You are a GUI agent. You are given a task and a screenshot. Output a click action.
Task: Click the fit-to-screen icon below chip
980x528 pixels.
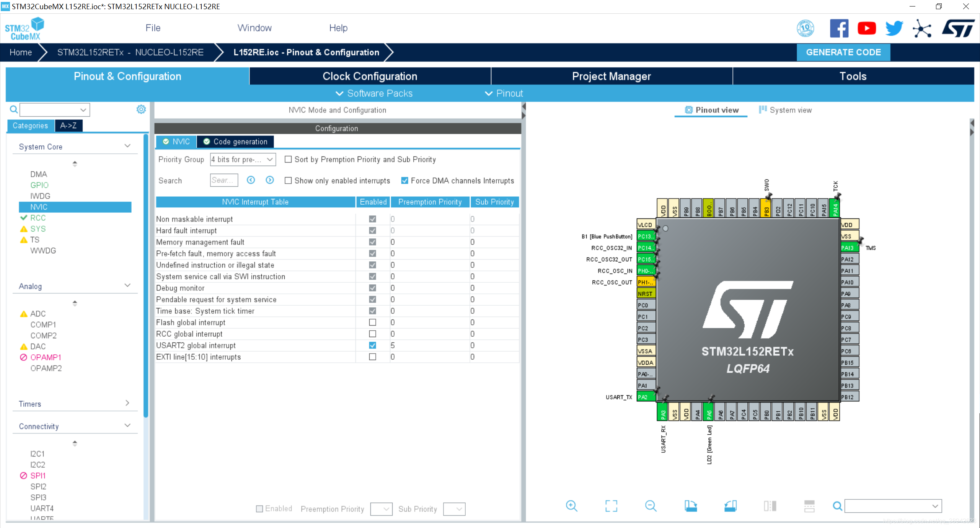pyautogui.click(x=611, y=506)
